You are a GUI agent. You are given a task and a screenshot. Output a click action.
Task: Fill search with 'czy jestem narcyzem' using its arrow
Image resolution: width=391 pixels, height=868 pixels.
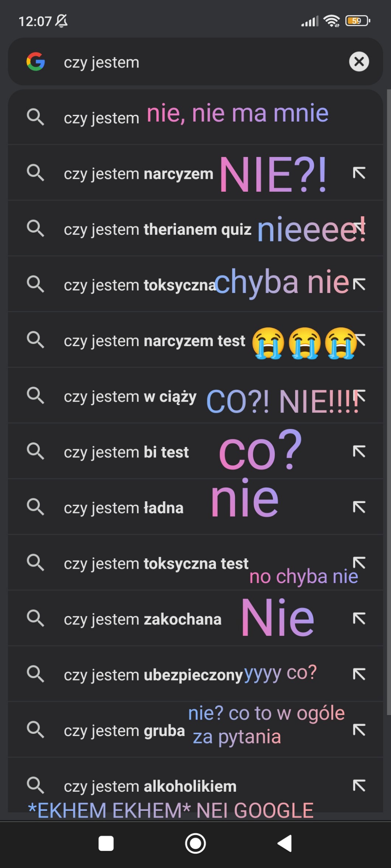(x=359, y=173)
